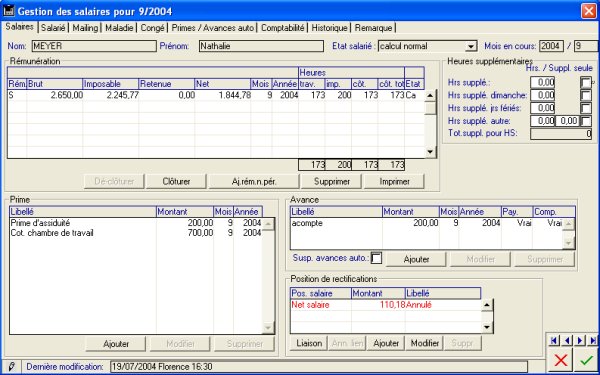Screen dimensions: 600x375
Task: Tick the Hrs supplé. autre checkbox
Action: pos(586,121)
